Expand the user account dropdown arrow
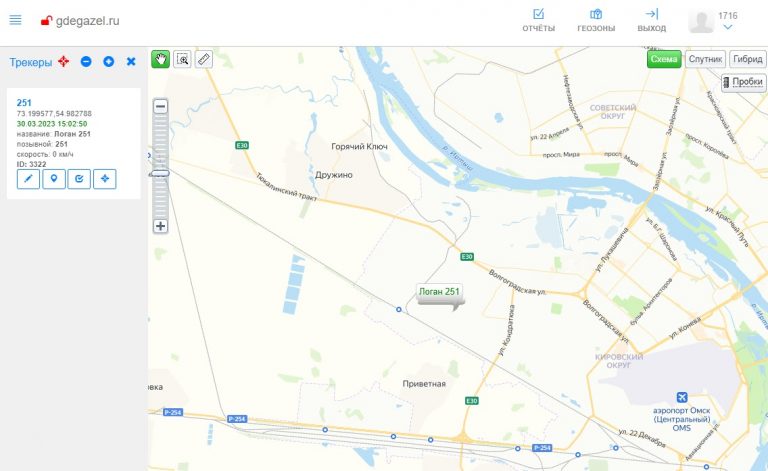The image size is (768, 471). [x=728, y=27]
